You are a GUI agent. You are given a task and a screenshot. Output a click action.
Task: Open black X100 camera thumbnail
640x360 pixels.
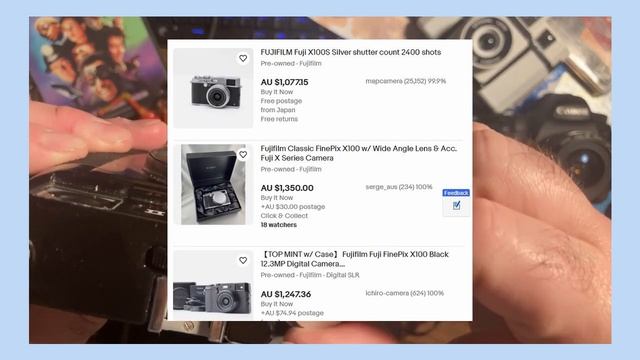coord(213,285)
